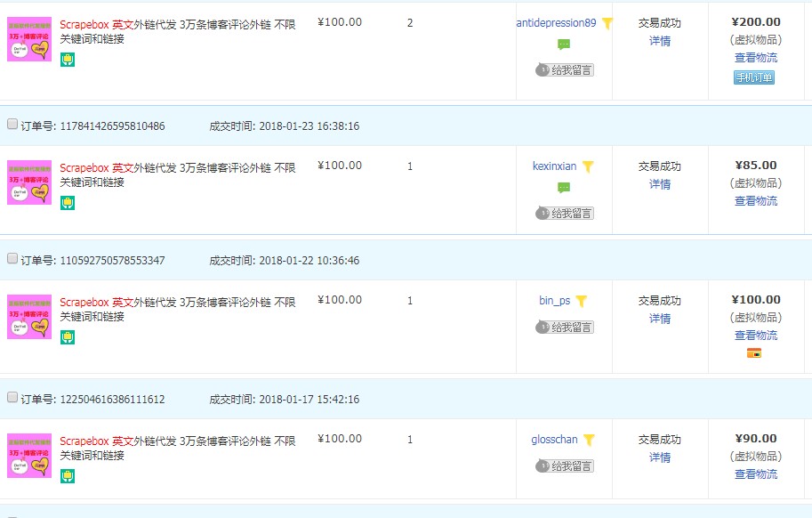Screen dimensions: 812x518
Task: Click the green message bubble below kexinxian
Action: pos(564,185)
